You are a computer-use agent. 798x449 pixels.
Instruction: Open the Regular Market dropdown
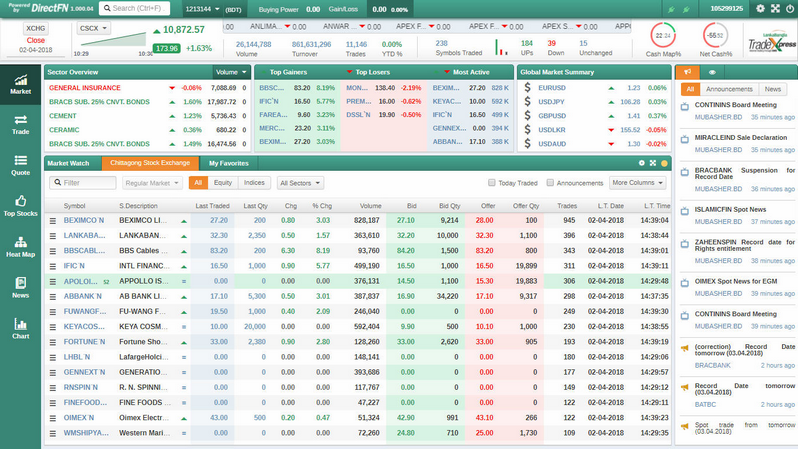(152, 183)
